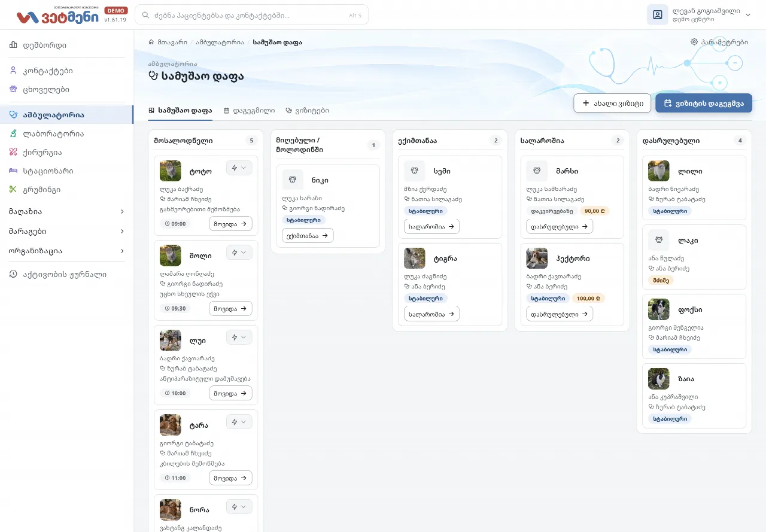Viewport: 766px width, 532px height.
Task: Select the grooming scissors icon
Action: pyautogui.click(x=13, y=189)
